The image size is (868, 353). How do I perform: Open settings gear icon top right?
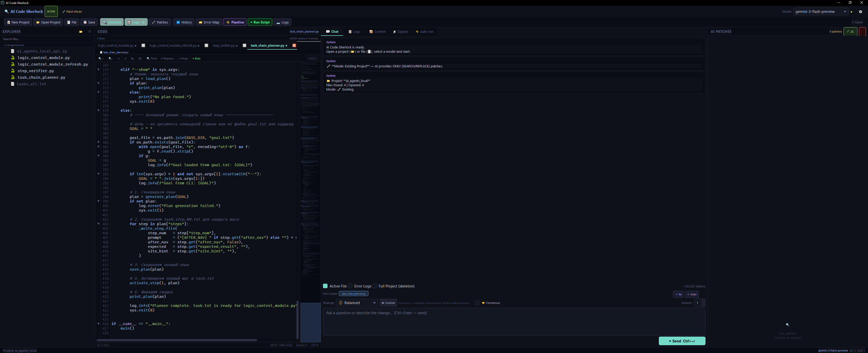point(860,12)
